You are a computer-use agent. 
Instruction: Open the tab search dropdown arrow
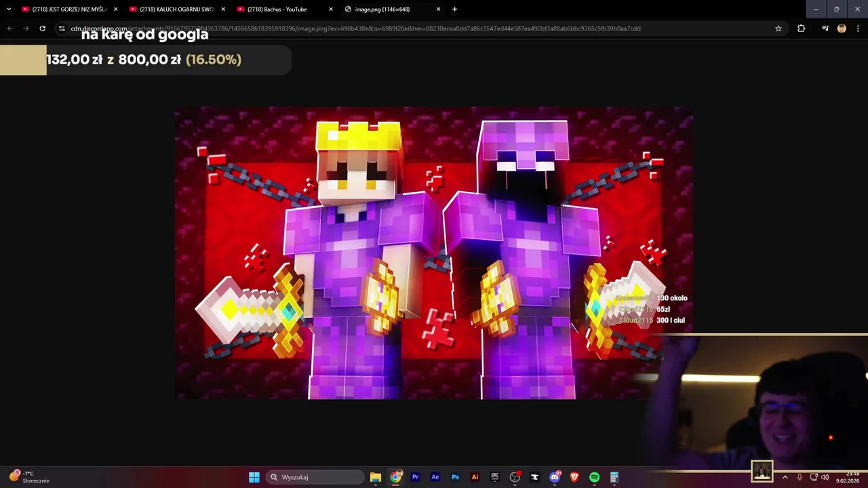pos(9,9)
